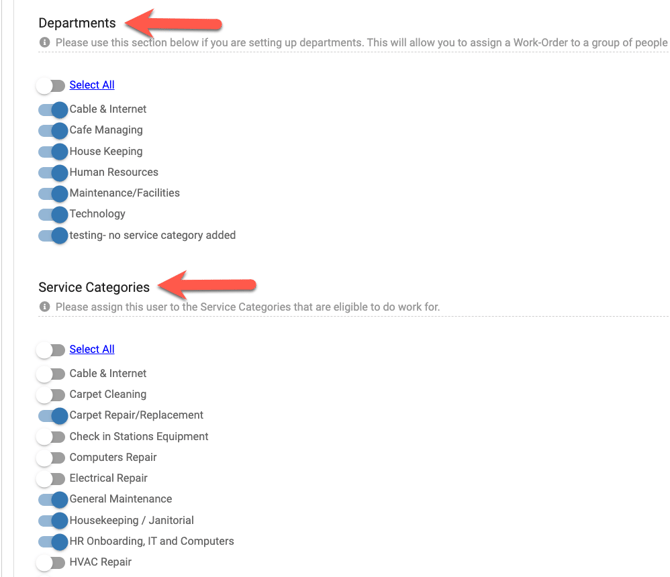Click the Departments info icon
This screenshot has height=577, width=670.
[x=45, y=43]
